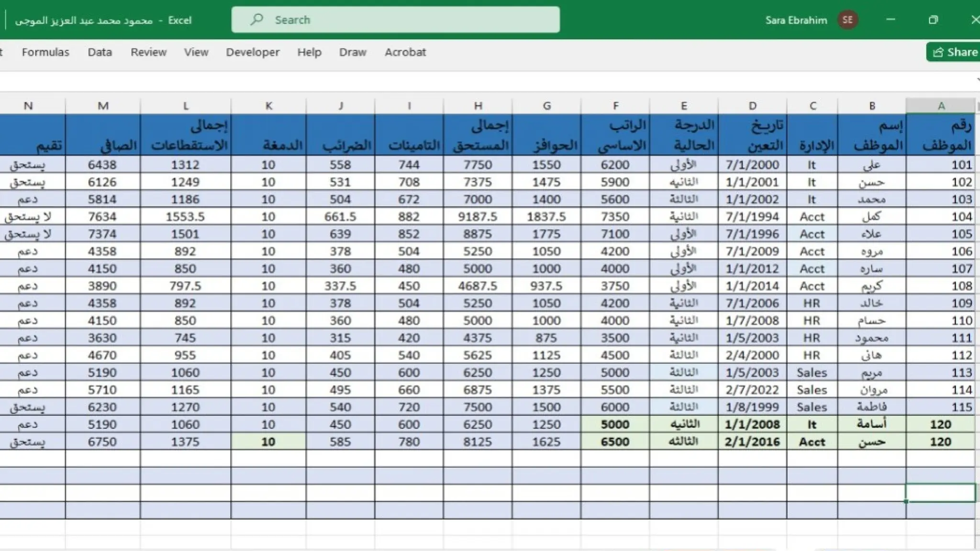Switch to the View tab
980x551 pixels.
coord(196,52)
